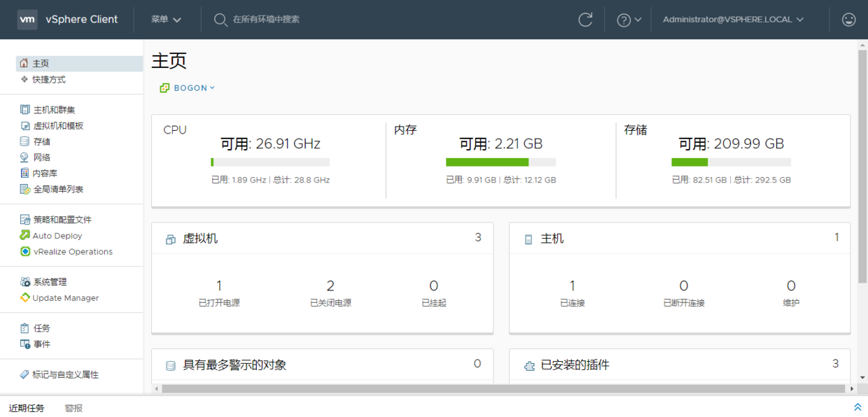Switch to the 近期任务 tab
The height and width of the screenshot is (417, 868).
pyautogui.click(x=26, y=408)
